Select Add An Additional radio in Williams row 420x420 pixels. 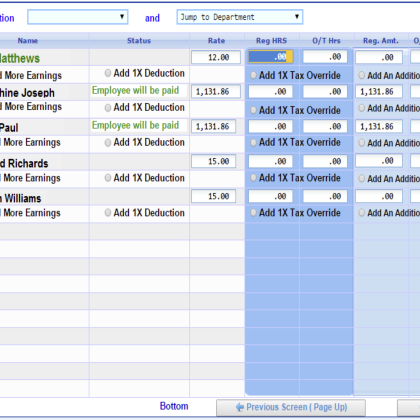click(x=361, y=213)
